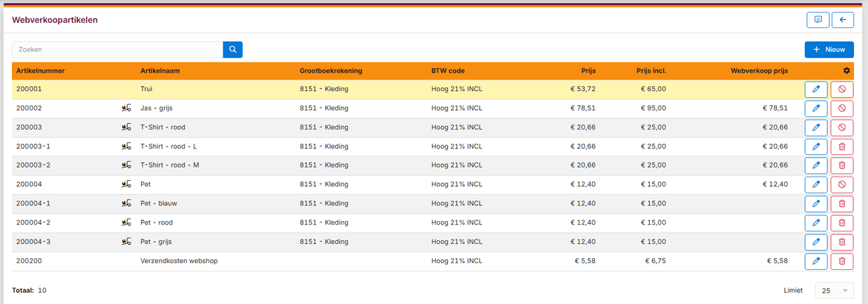Open the Limiet 25 dropdown
868x304 pixels.
click(x=834, y=291)
